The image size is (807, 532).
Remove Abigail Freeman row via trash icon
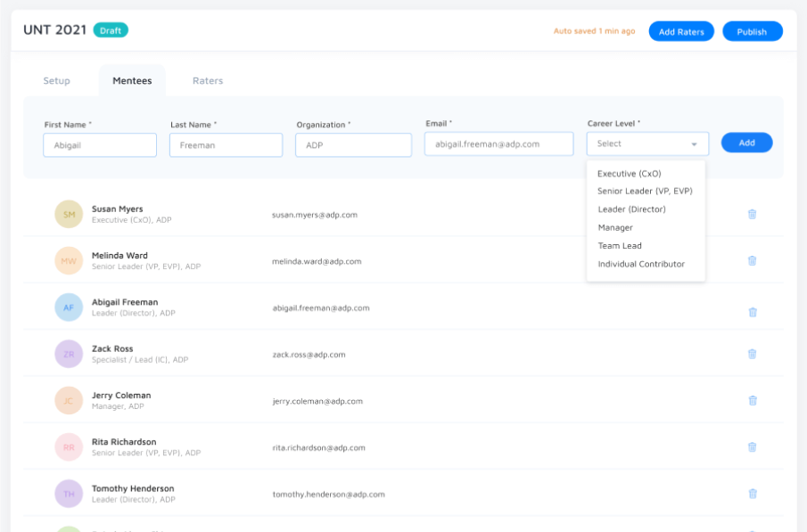tap(752, 312)
